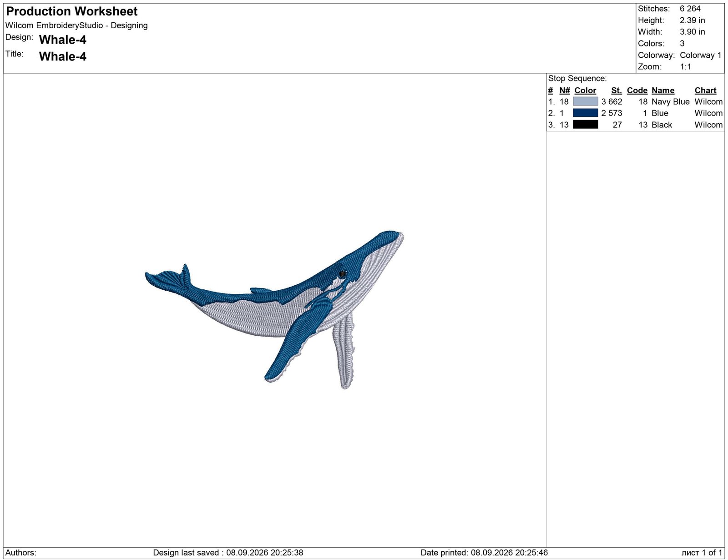
Task: Click the 'Chart' column header
Action: pos(705,91)
